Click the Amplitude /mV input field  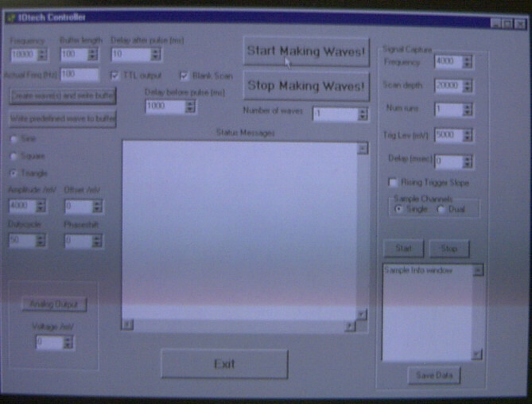pyautogui.click(x=22, y=206)
